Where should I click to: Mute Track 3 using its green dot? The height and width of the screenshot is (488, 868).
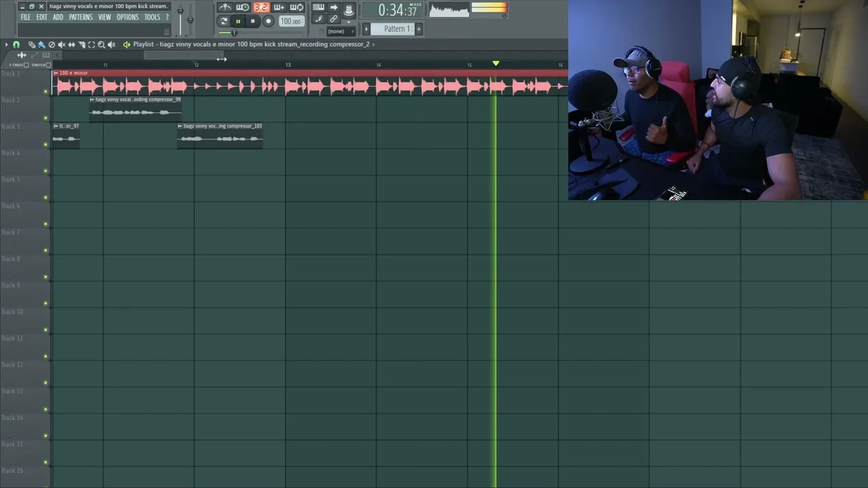(x=46, y=144)
